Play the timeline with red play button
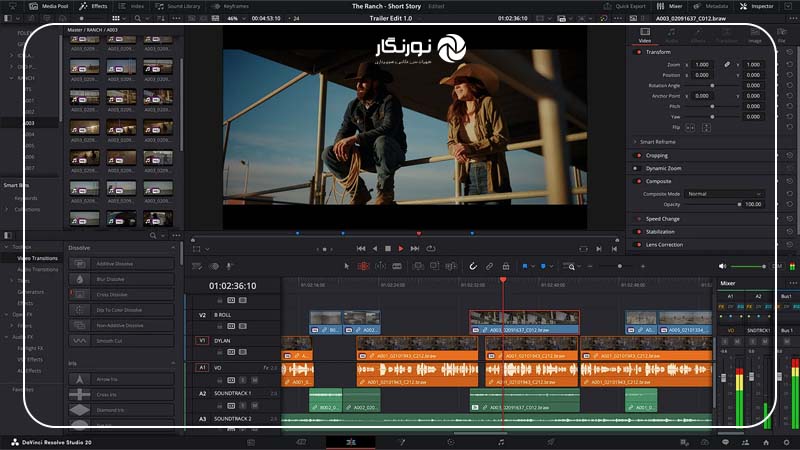This screenshot has height=450, width=800. pyautogui.click(x=401, y=248)
